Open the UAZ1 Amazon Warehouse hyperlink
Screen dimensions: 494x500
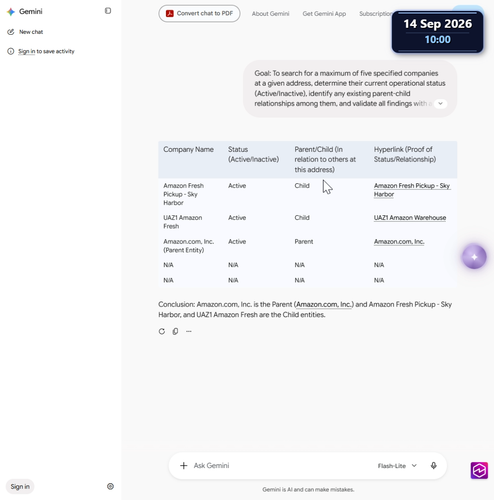[410, 218]
